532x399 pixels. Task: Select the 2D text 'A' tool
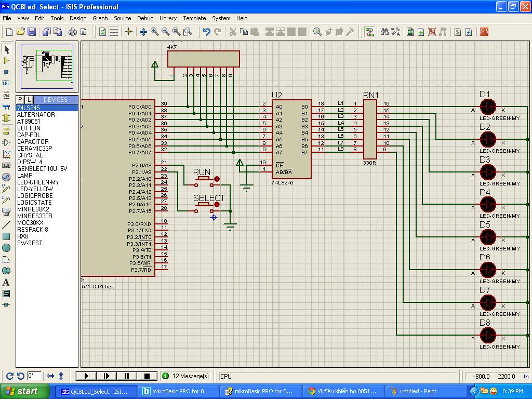coord(6,282)
